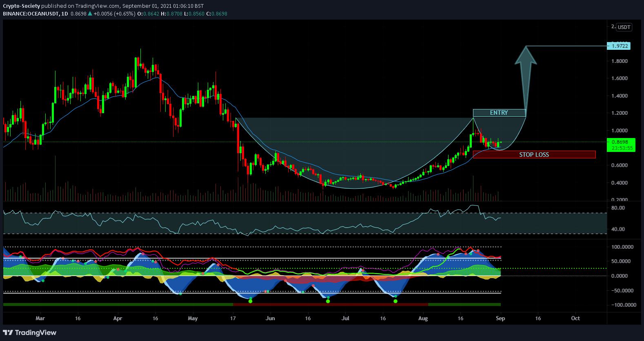Select the 1.9722 target price label
This screenshot has width=644, height=341.
pos(619,46)
